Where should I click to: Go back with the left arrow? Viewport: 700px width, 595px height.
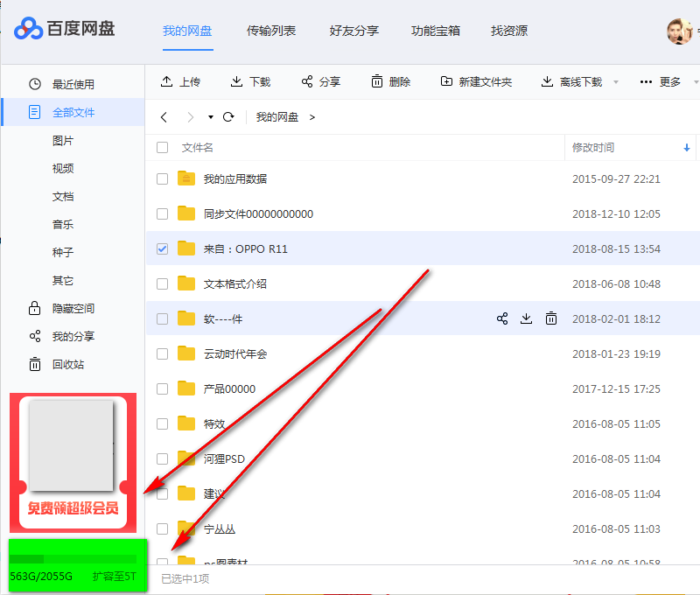(164, 116)
